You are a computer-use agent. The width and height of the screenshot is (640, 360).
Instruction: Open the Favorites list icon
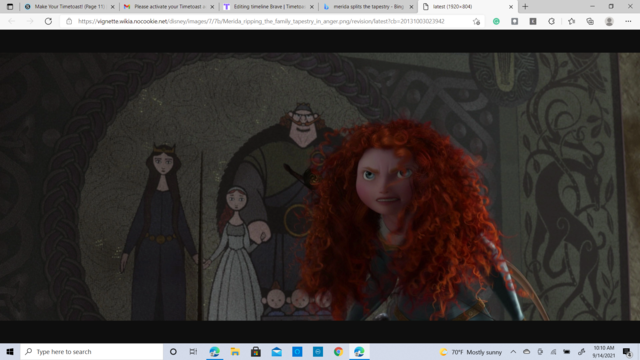coord(571,21)
